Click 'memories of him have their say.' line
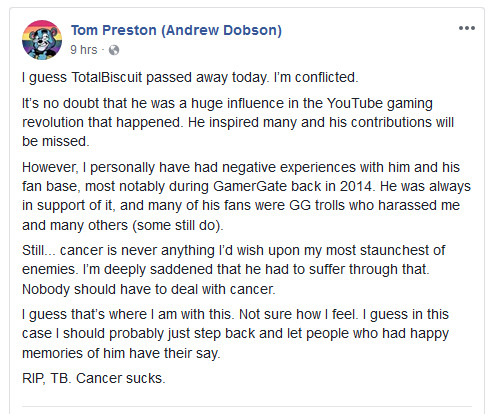 pyautogui.click(x=121, y=353)
